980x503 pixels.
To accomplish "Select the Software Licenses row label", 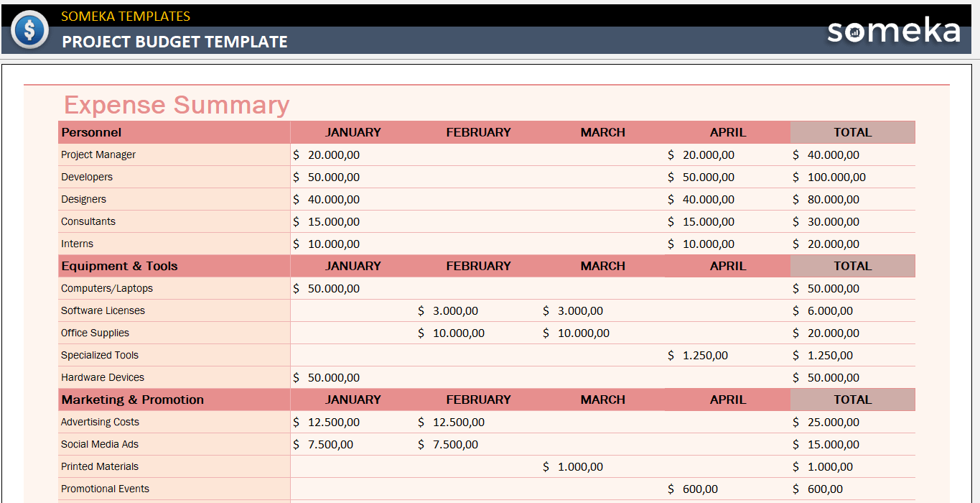I will 103,310.
